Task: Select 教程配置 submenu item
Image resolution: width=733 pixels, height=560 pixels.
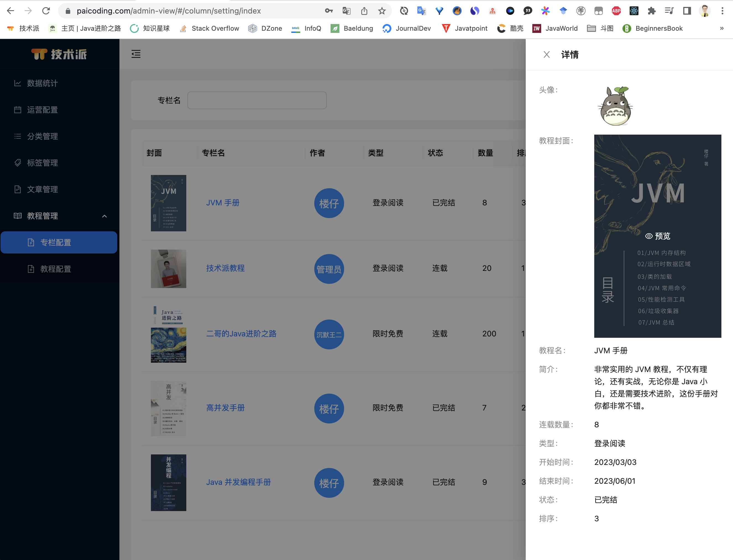Action: pos(56,269)
